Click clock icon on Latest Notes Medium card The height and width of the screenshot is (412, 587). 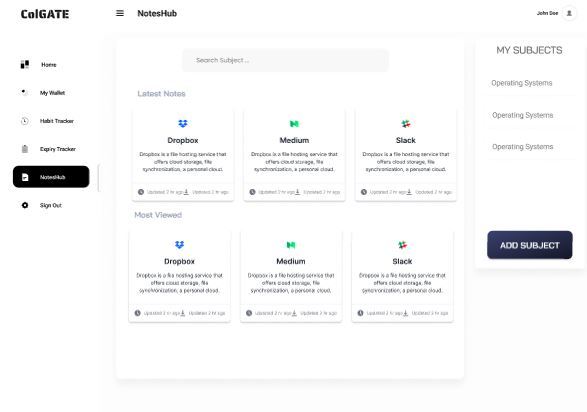tap(252, 192)
